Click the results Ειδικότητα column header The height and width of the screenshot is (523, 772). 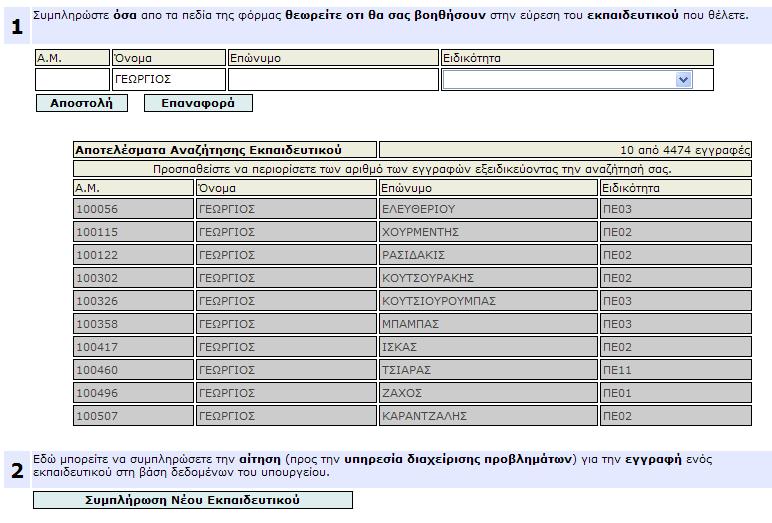coord(676,188)
